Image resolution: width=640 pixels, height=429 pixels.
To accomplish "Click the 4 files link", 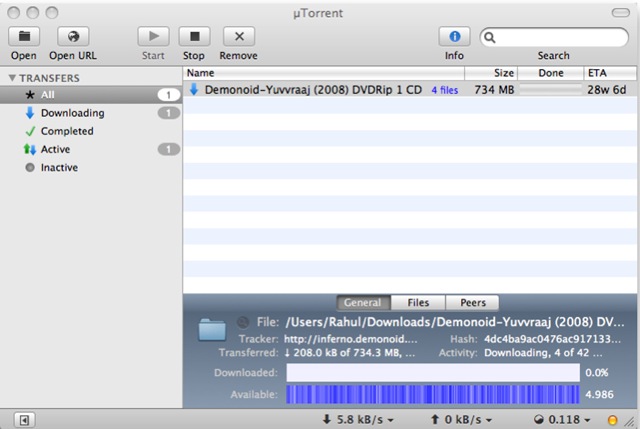I will pyautogui.click(x=444, y=90).
